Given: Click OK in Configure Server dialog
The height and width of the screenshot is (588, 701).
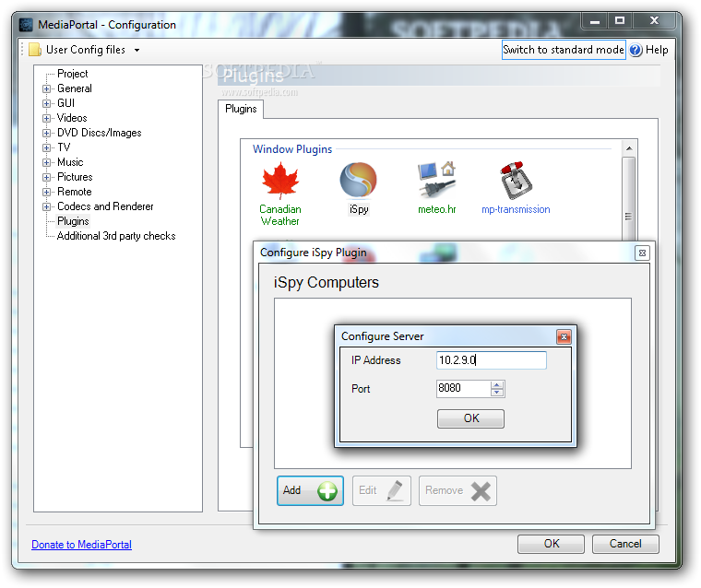Looking at the screenshot, I should pos(470,418).
